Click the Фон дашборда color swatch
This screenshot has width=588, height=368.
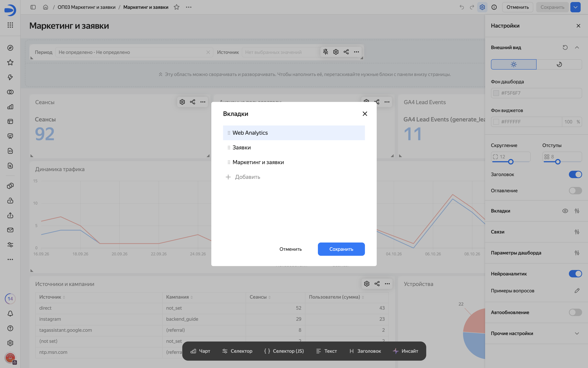pos(496,93)
